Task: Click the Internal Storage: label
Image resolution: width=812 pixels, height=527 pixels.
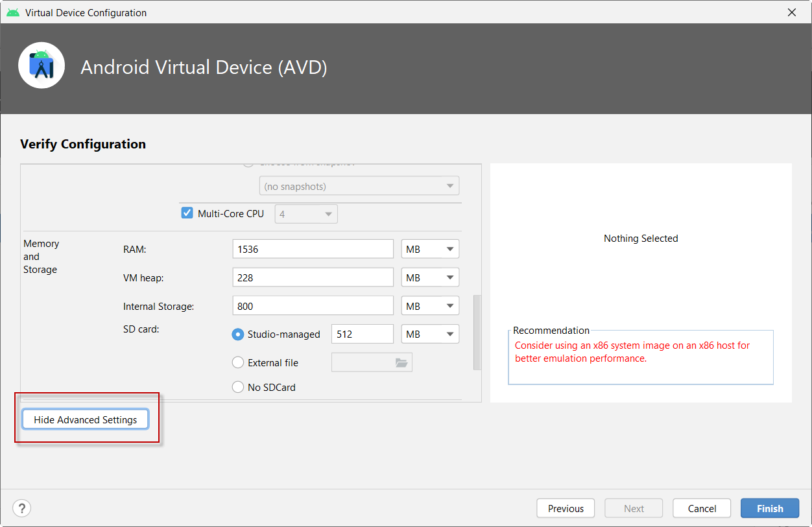Action: (159, 306)
